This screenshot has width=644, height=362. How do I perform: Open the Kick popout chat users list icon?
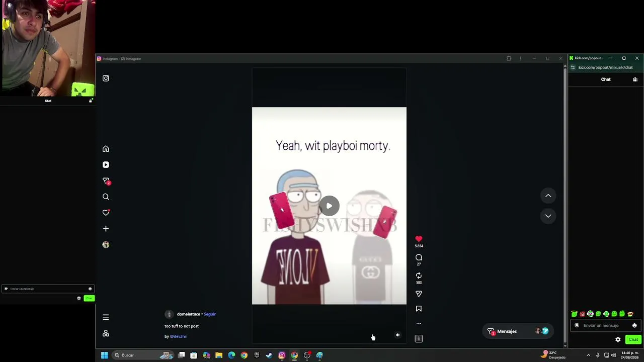tap(635, 79)
